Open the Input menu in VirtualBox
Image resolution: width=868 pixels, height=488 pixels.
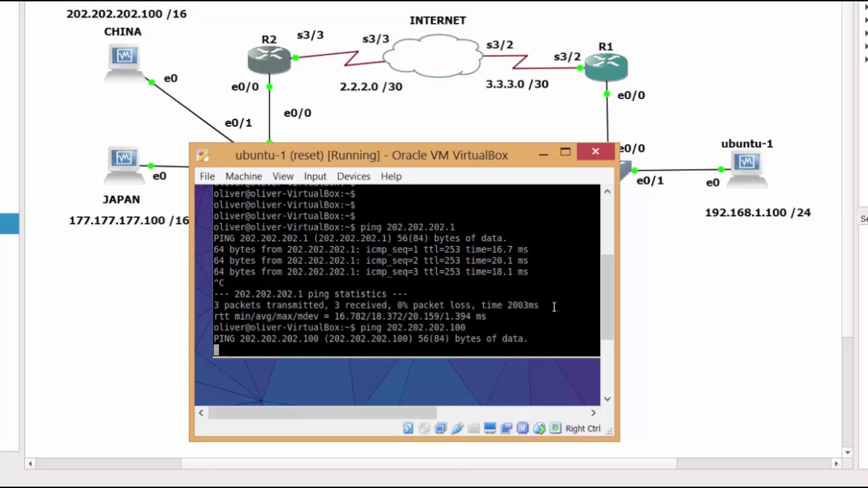[315, 176]
